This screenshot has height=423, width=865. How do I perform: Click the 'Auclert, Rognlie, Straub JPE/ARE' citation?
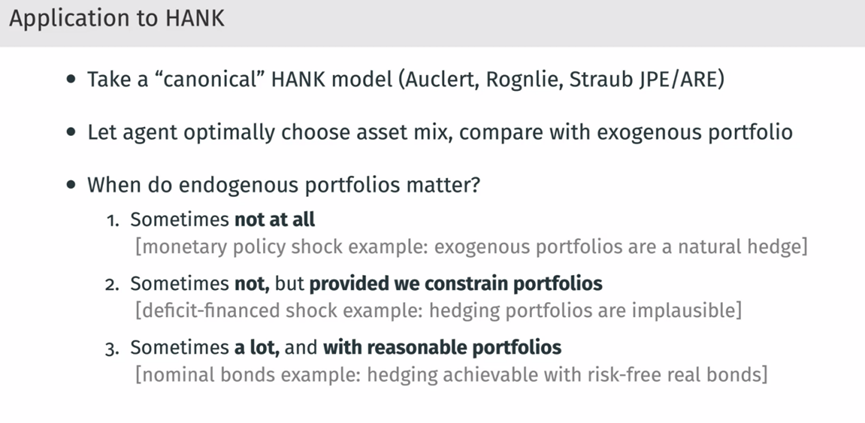tap(560, 79)
